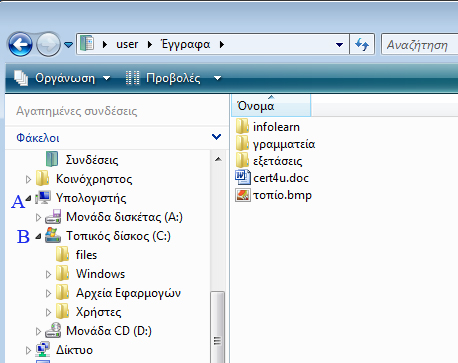Click the Κοινόχρηστος folder icon
The width and height of the screenshot is (458, 363).
(x=43, y=178)
